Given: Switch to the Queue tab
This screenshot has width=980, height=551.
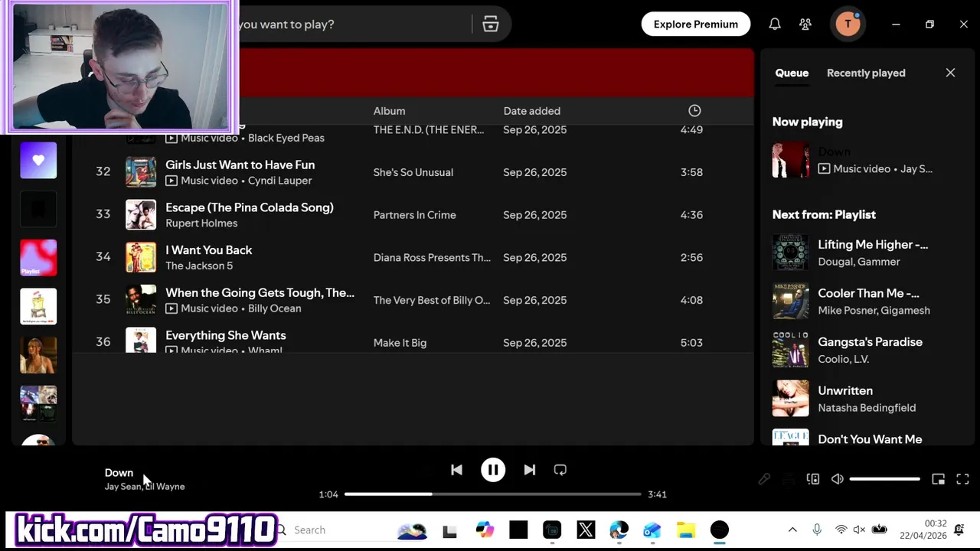Looking at the screenshot, I should point(792,73).
